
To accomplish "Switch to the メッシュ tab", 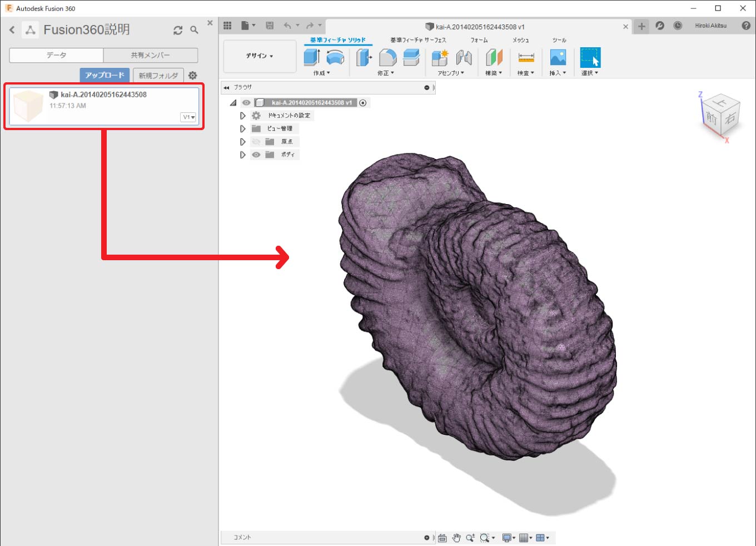I will point(520,40).
